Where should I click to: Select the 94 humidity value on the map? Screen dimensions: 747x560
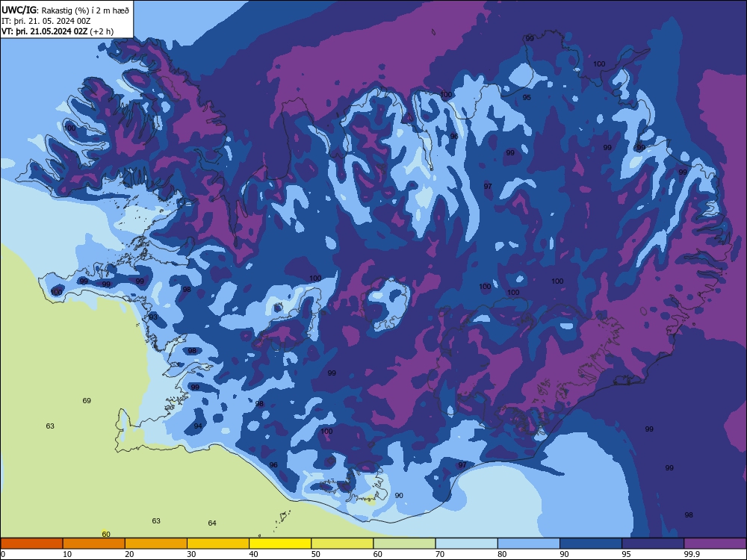coord(198,426)
